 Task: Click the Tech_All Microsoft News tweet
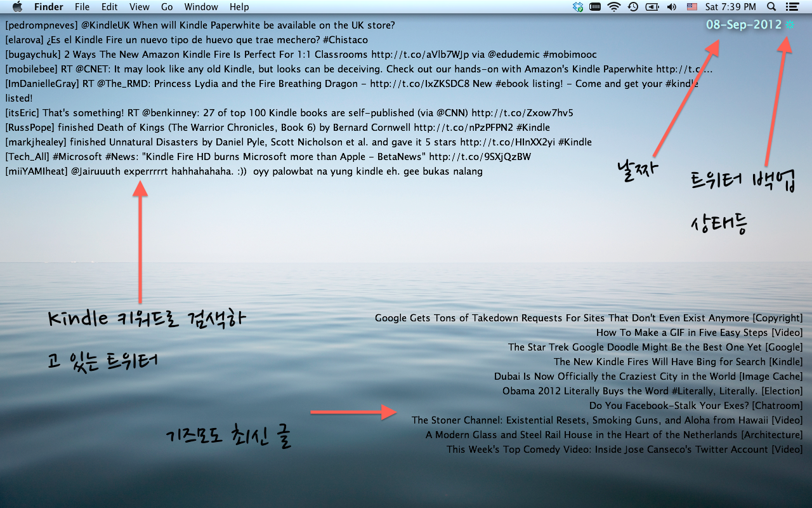tap(268, 157)
